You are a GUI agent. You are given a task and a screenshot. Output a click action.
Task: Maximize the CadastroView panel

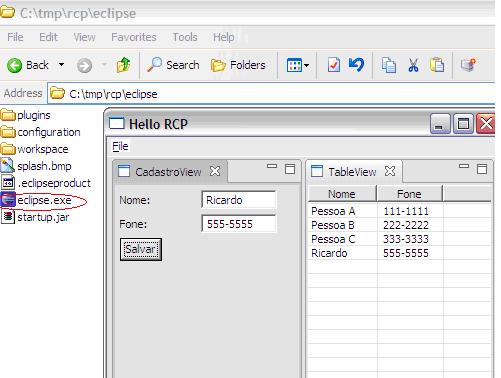tap(290, 169)
